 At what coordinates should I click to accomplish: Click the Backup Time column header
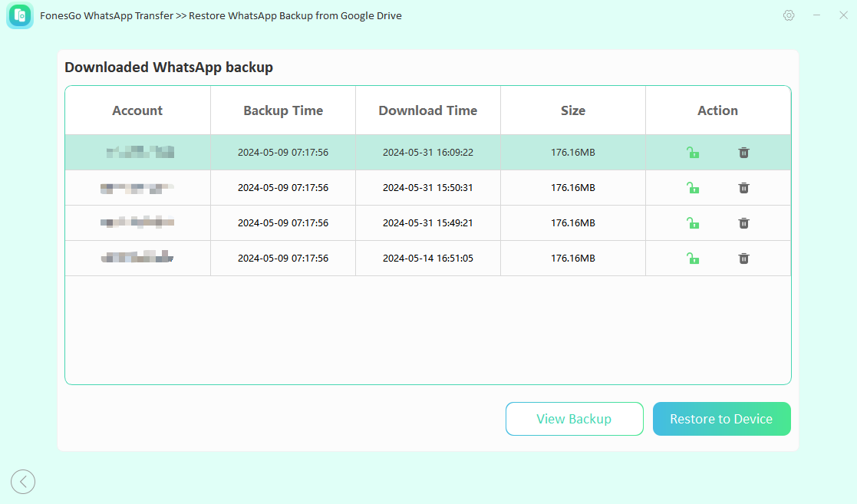click(x=283, y=110)
